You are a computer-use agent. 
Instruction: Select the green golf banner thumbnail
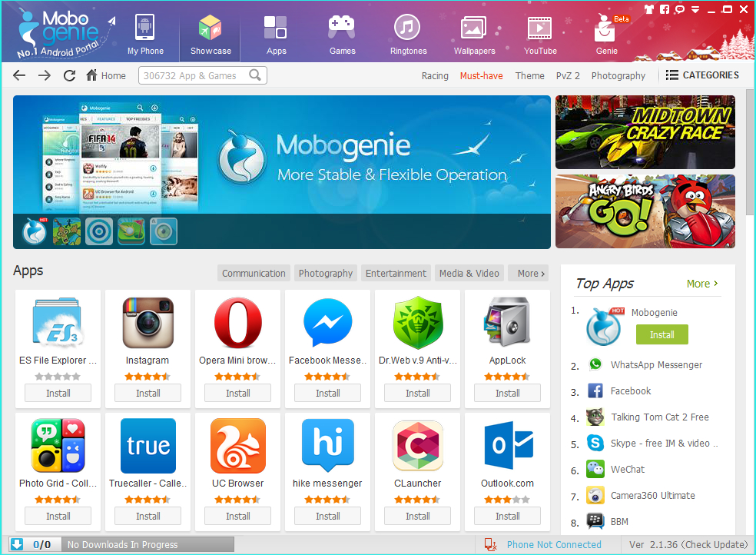coord(131,231)
